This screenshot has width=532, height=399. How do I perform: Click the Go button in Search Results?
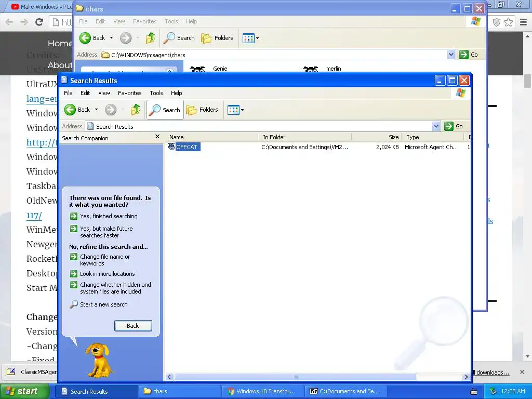point(454,126)
